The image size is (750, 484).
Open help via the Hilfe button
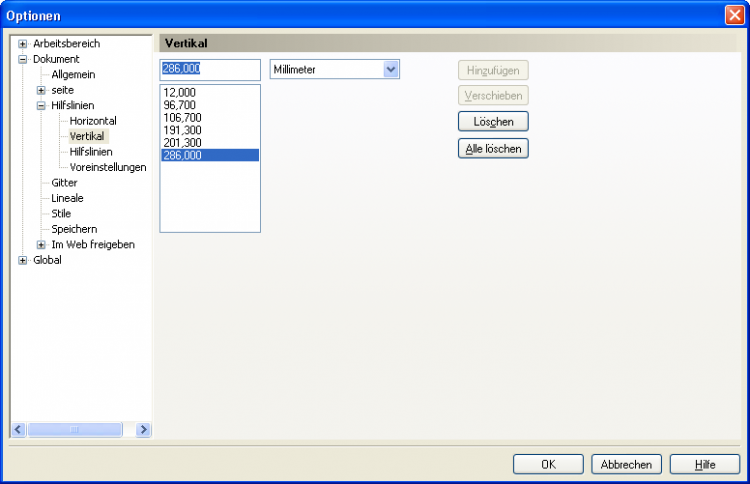[704, 464]
